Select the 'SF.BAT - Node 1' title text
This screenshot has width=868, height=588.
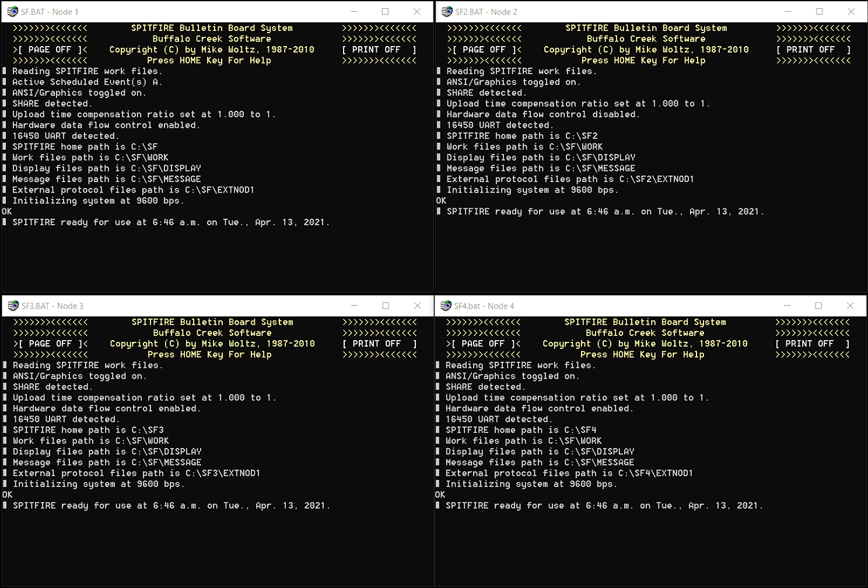[50, 12]
